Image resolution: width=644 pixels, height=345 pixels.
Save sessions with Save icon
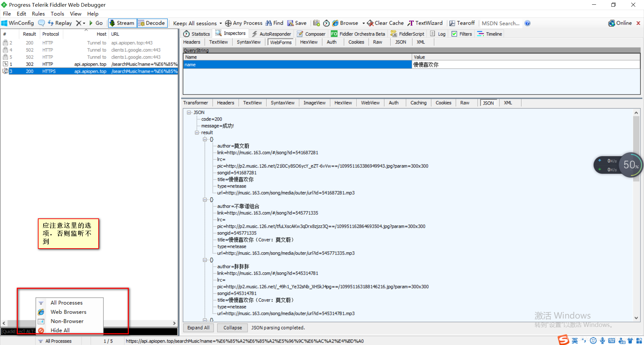297,23
